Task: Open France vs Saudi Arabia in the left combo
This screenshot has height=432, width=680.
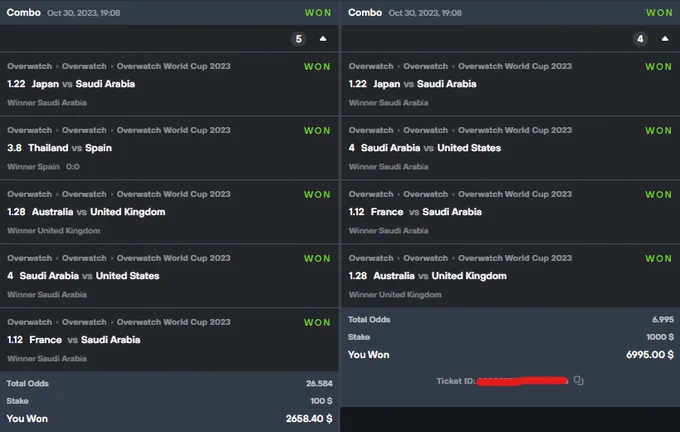Action: (85, 340)
